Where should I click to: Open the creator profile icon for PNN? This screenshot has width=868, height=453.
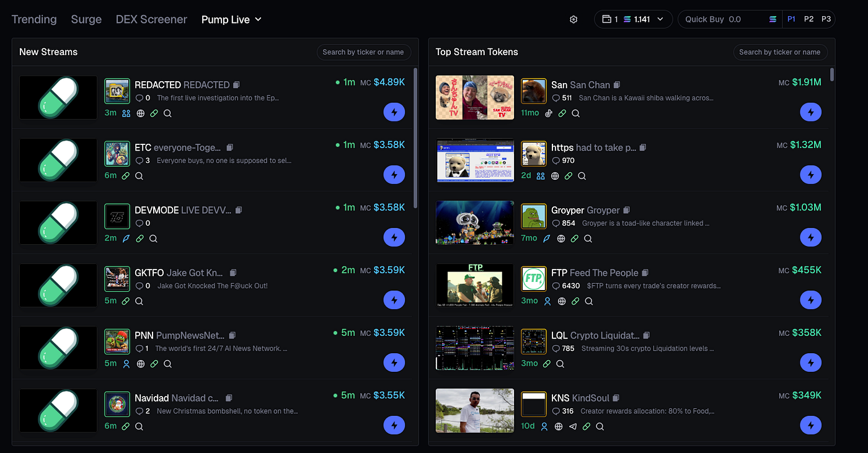(126, 364)
